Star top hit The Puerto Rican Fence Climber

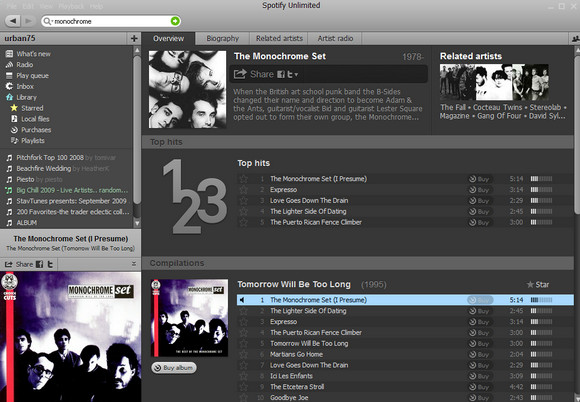pos(243,222)
